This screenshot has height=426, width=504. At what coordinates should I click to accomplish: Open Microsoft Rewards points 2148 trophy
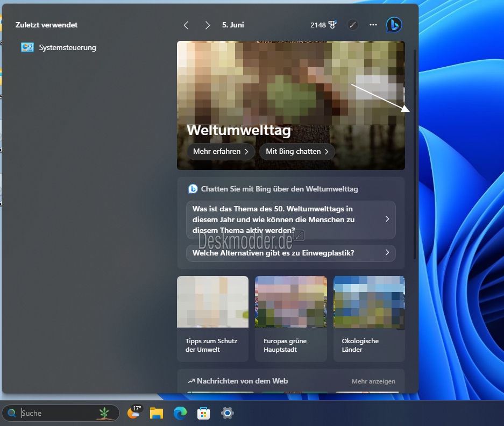323,25
